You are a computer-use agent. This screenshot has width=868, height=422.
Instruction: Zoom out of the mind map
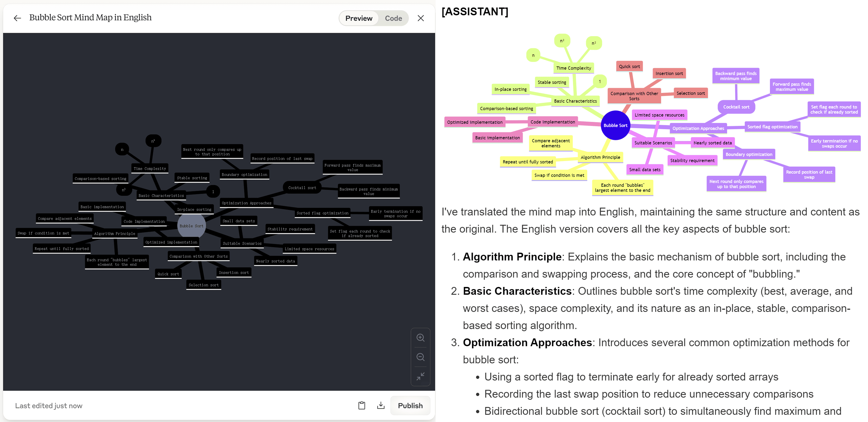[x=420, y=357]
